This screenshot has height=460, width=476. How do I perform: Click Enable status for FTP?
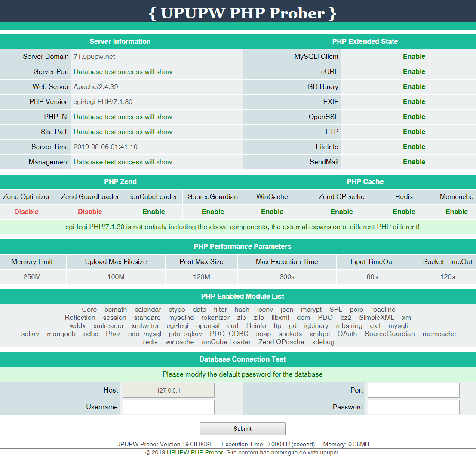[x=414, y=132]
